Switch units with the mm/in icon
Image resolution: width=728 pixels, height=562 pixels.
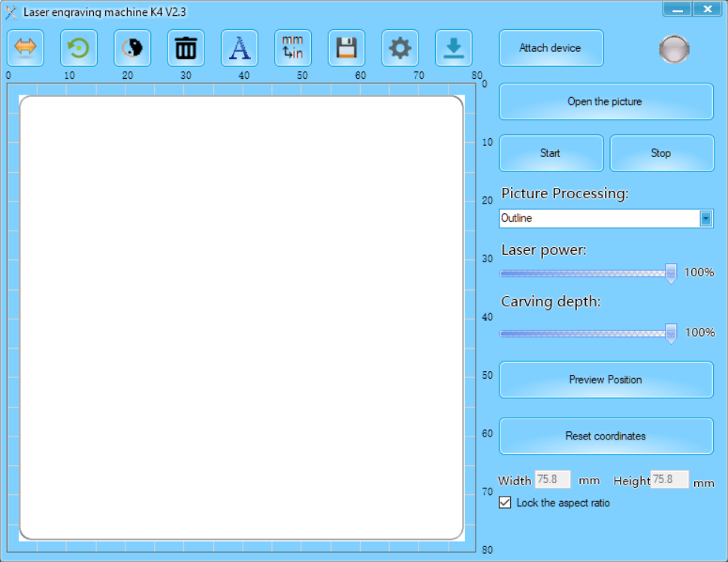click(x=292, y=47)
